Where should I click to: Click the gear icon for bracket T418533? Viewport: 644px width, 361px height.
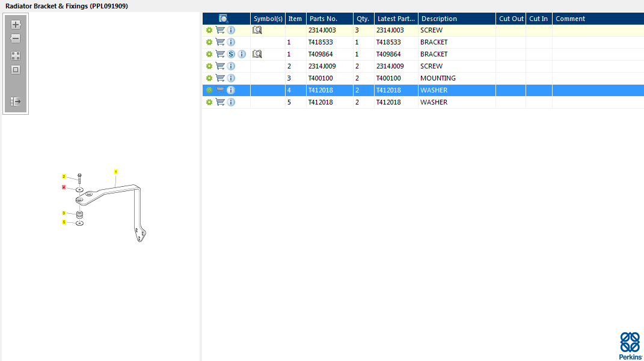209,42
